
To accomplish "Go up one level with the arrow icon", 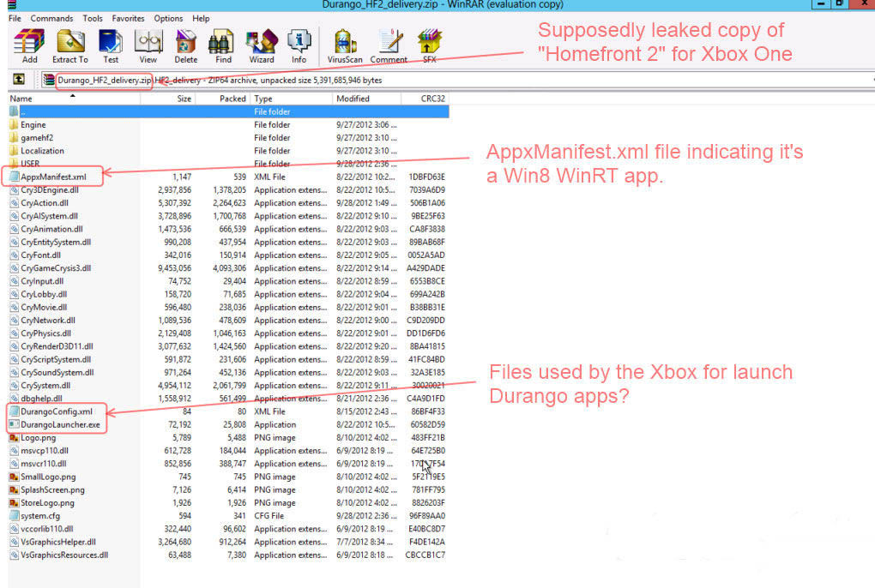I will point(19,80).
